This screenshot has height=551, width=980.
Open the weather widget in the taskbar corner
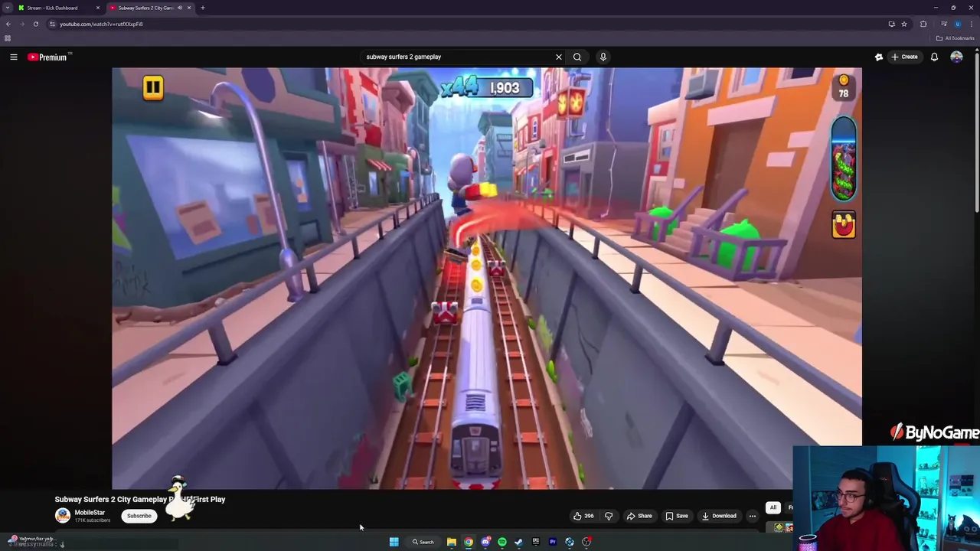(x=32, y=542)
